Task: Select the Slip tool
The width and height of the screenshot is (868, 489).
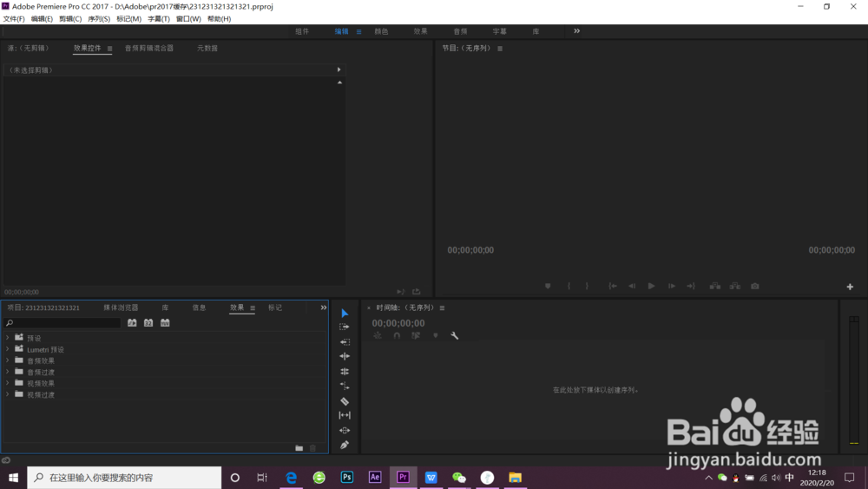Action: pos(345,415)
